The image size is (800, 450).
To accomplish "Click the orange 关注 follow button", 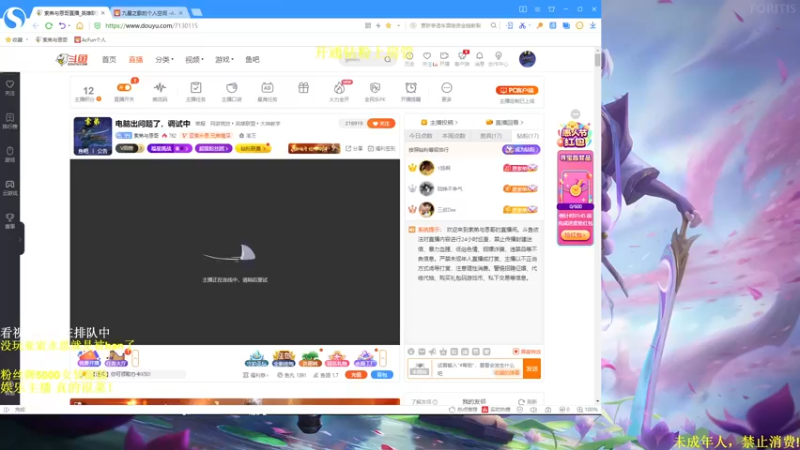I will (x=381, y=123).
